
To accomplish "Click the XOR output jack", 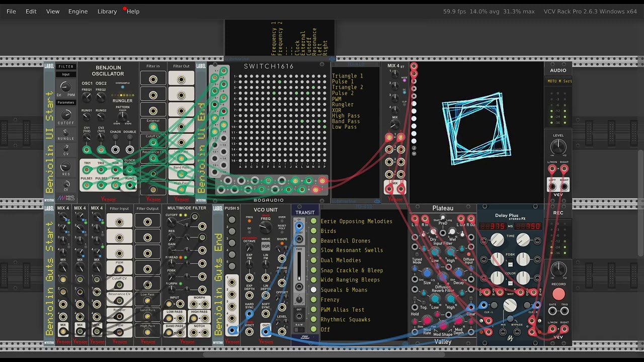I will pos(115,170).
